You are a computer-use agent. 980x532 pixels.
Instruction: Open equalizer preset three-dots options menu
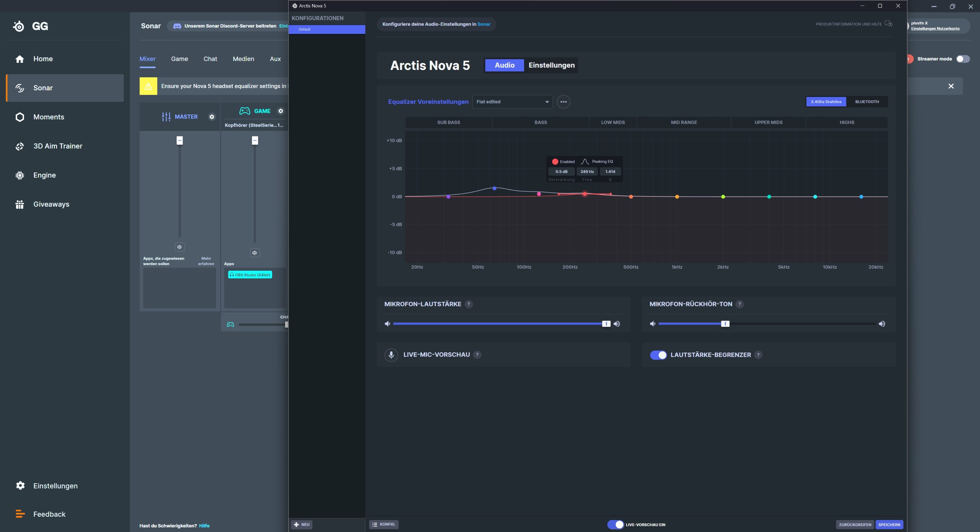pos(563,102)
